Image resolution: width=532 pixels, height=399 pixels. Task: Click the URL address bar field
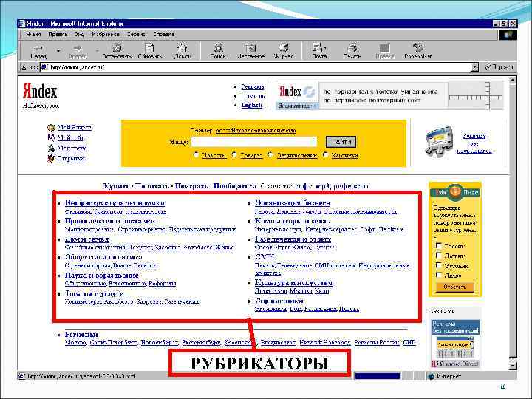259,67
